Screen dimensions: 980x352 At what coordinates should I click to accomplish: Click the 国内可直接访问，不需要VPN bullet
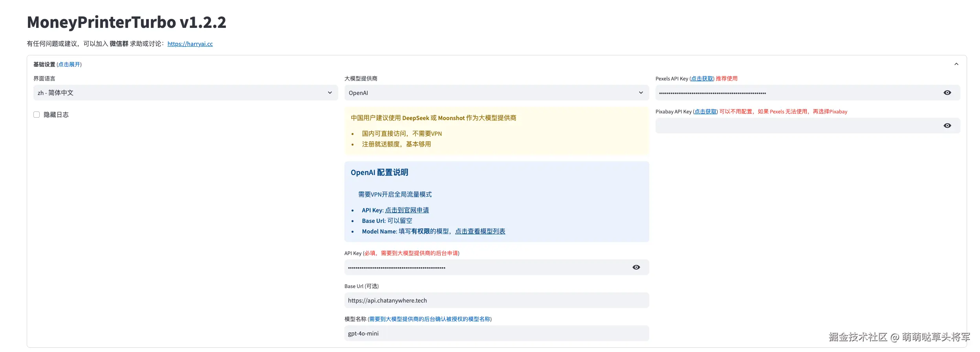click(x=402, y=134)
